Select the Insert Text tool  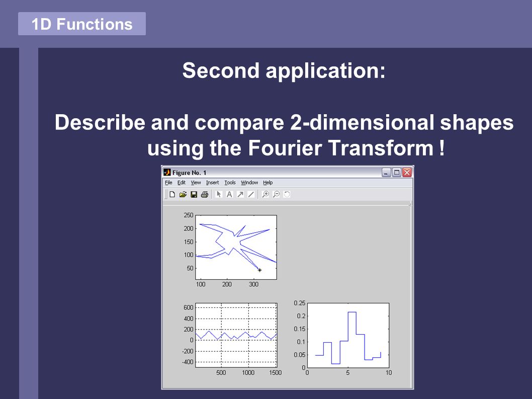click(229, 194)
